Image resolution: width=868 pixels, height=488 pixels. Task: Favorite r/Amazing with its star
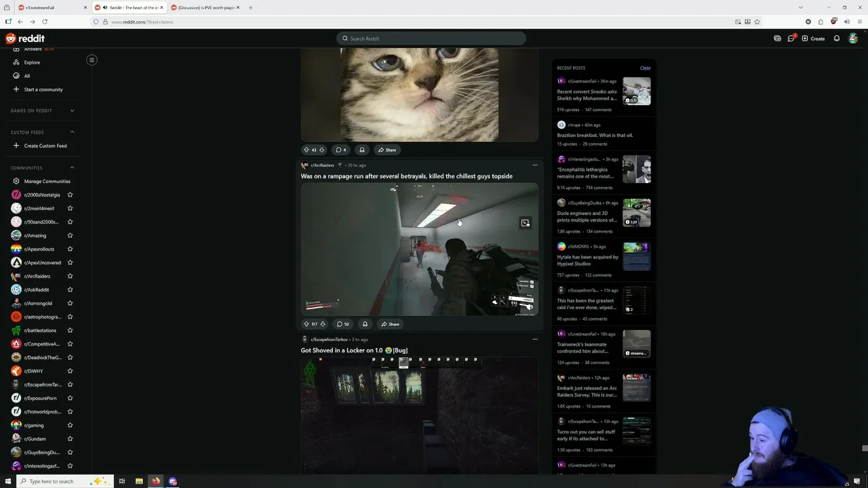click(x=70, y=235)
